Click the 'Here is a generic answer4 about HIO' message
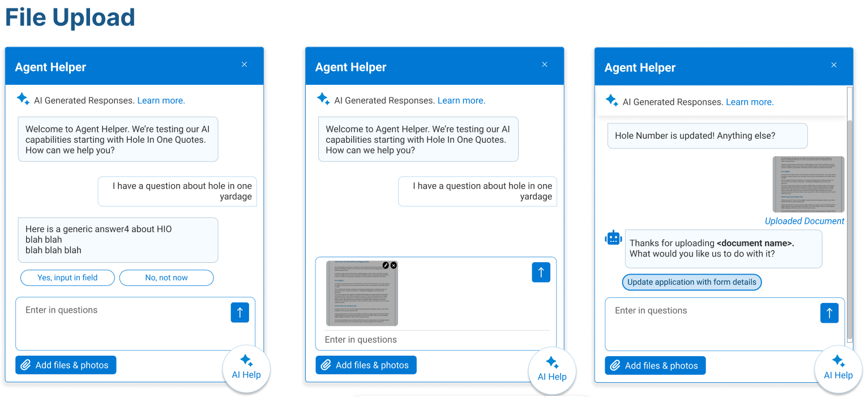Viewport: 868px width, 397px height. tap(118, 240)
